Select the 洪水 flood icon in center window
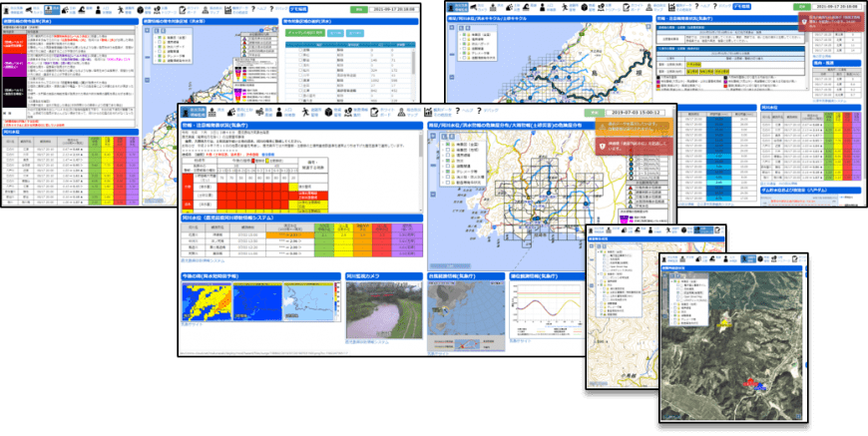 [x=213, y=113]
